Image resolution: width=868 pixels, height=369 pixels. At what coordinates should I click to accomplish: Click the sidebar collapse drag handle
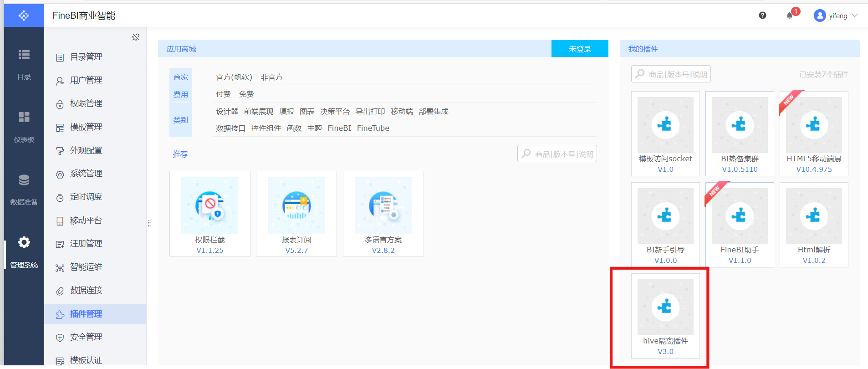click(149, 224)
